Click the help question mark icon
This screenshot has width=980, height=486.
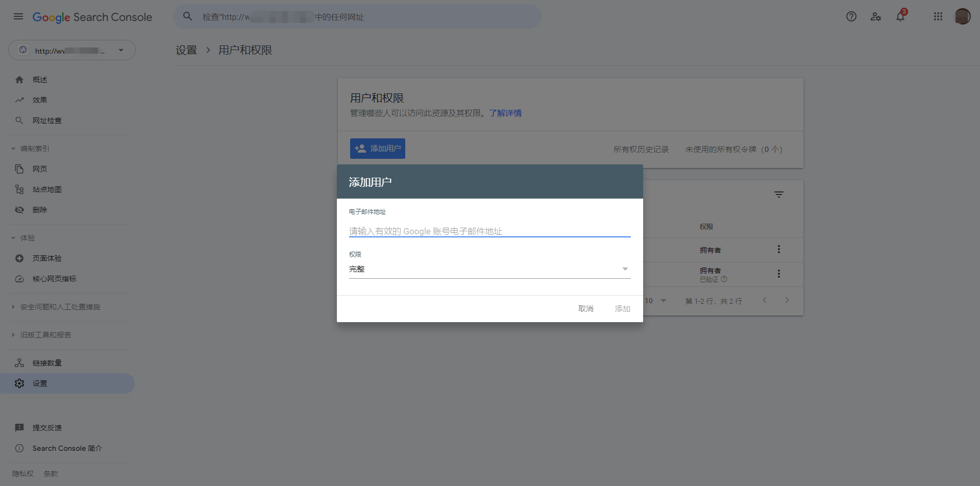(x=851, y=17)
